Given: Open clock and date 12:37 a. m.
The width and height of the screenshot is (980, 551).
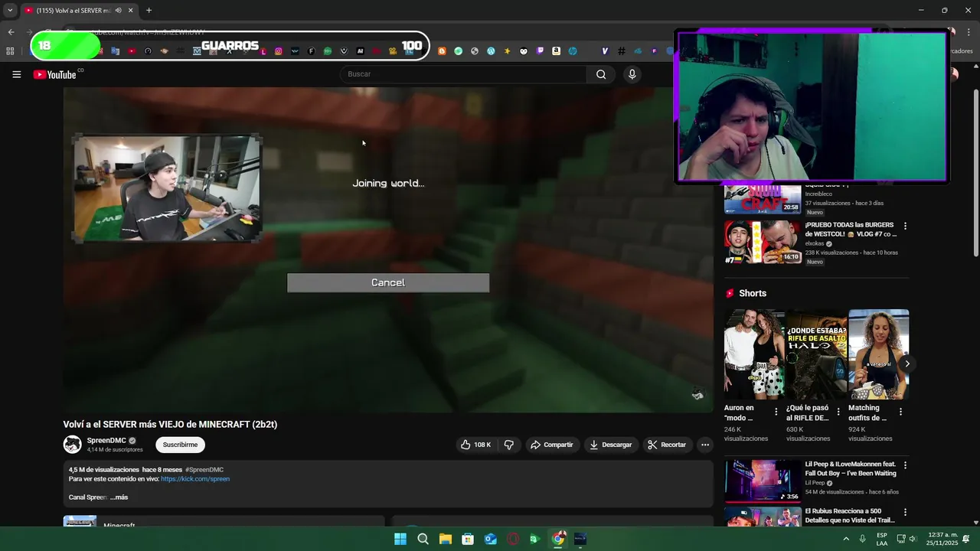Looking at the screenshot, I should pyautogui.click(x=942, y=539).
